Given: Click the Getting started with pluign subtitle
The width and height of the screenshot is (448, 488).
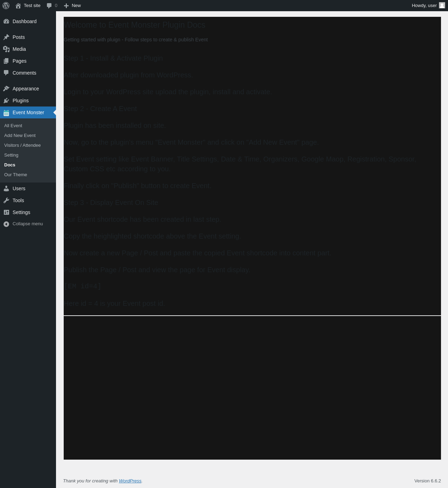Looking at the screenshot, I should [x=136, y=40].
